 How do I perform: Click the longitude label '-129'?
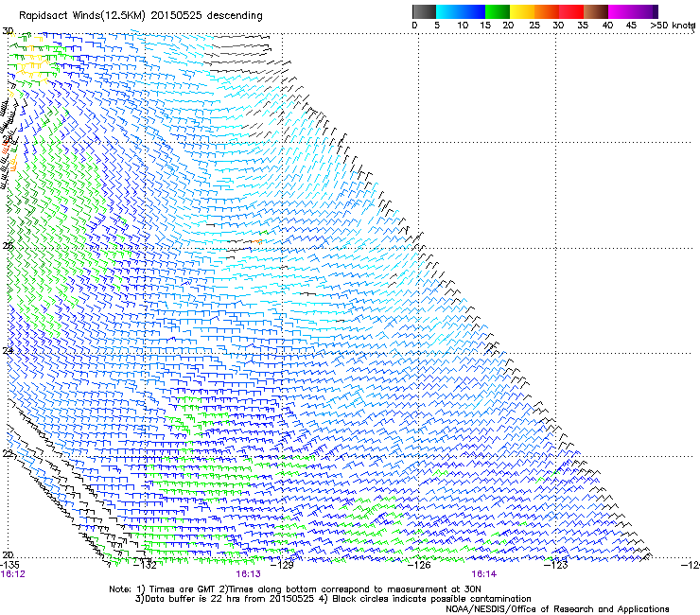click(283, 566)
